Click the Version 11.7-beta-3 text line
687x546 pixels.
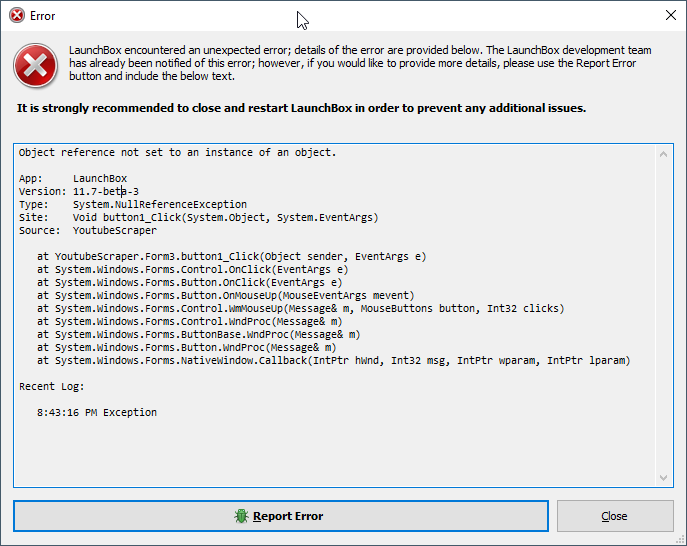pyautogui.click(x=79, y=191)
